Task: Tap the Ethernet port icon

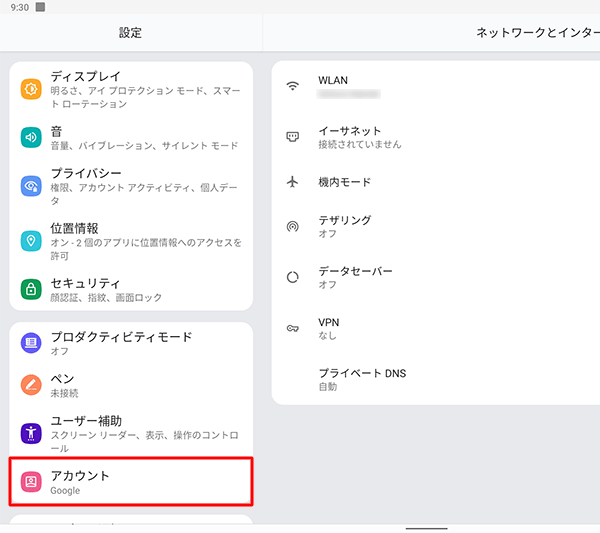Action: point(293,137)
